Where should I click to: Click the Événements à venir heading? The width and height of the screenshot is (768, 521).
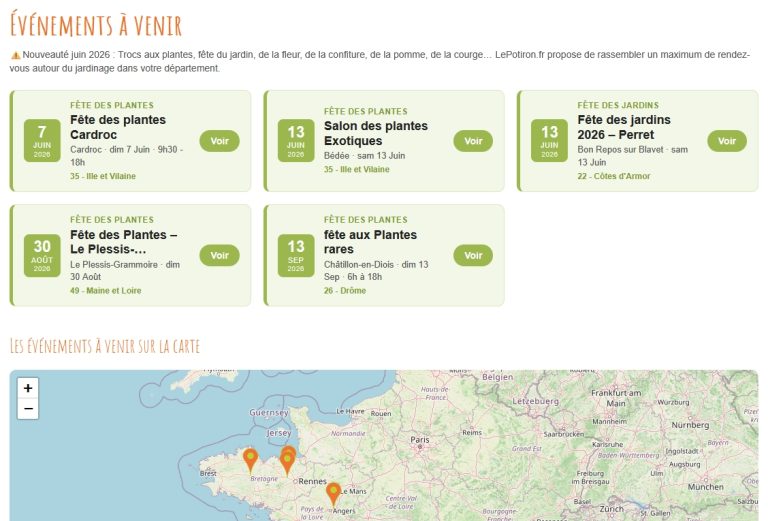96,24
